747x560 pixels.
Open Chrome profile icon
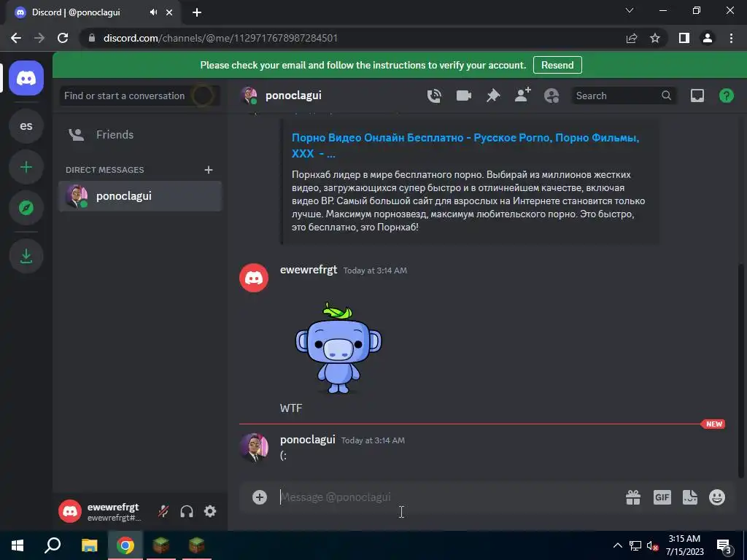click(x=708, y=38)
